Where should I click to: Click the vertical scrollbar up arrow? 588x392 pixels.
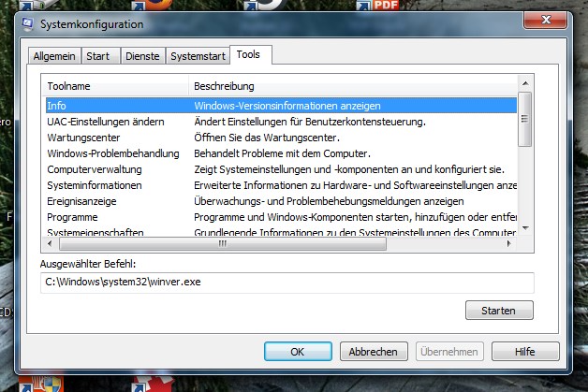(525, 83)
